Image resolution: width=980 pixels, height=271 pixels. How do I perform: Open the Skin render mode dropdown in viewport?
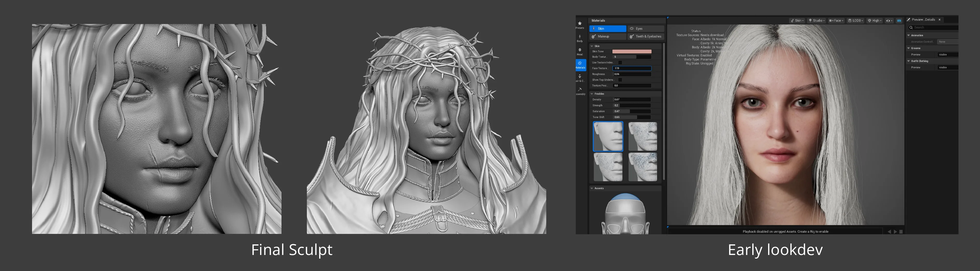(x=797, y=20)
